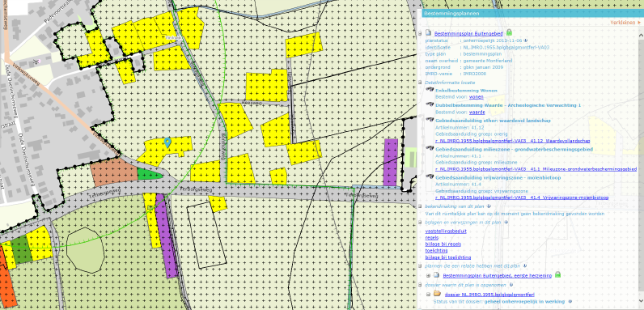Collapse the 'Detailinformatie locatie' section
This screenshot has width=644, height=310.
[x=420, y=83]
